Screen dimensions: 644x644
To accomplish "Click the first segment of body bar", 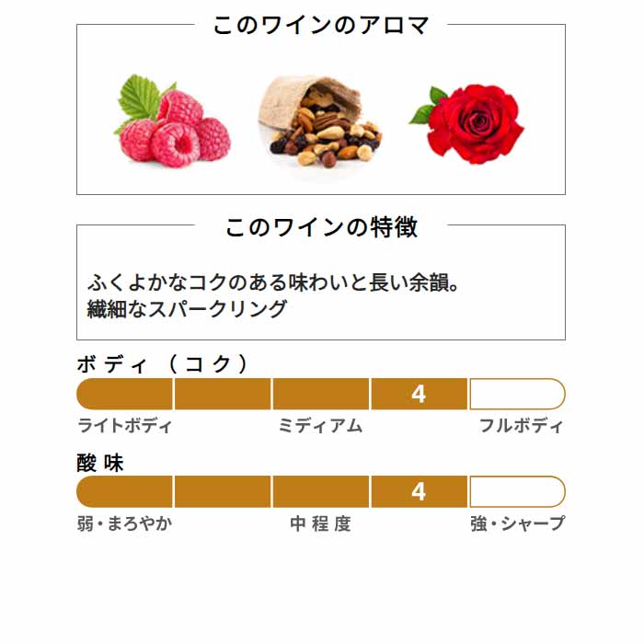I will pyautogui.click(x=124, y=394).
